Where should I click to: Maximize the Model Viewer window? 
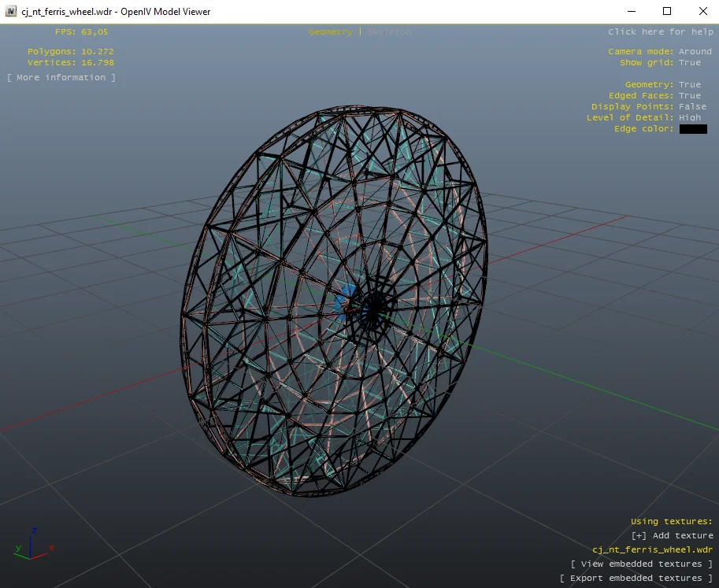[x=667, y=11]
